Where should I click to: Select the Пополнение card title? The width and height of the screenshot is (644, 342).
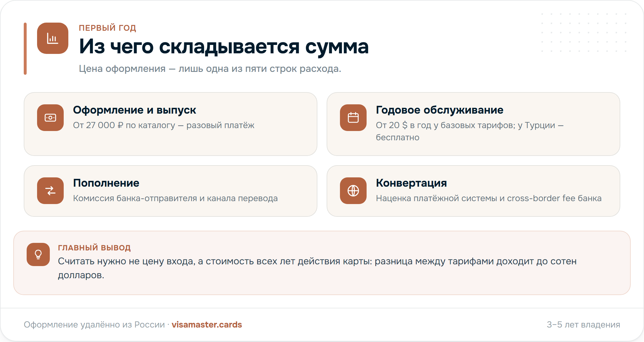(106, 183)
